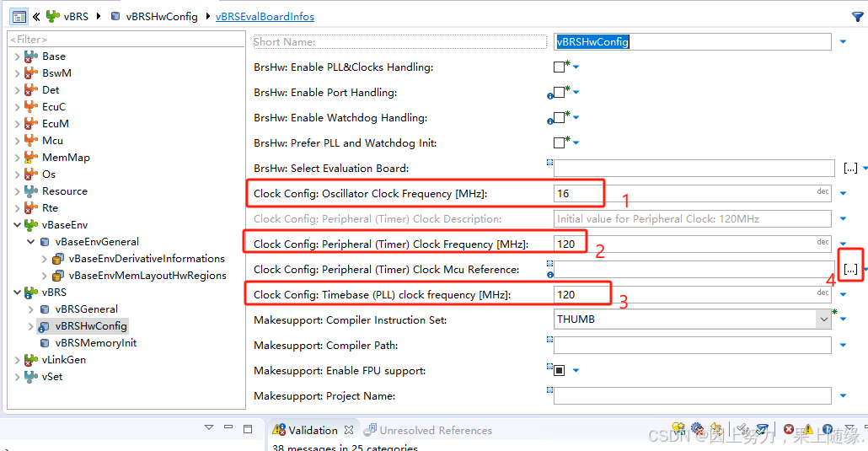
Task: Click the Project Name field
Action: [693, 395]
